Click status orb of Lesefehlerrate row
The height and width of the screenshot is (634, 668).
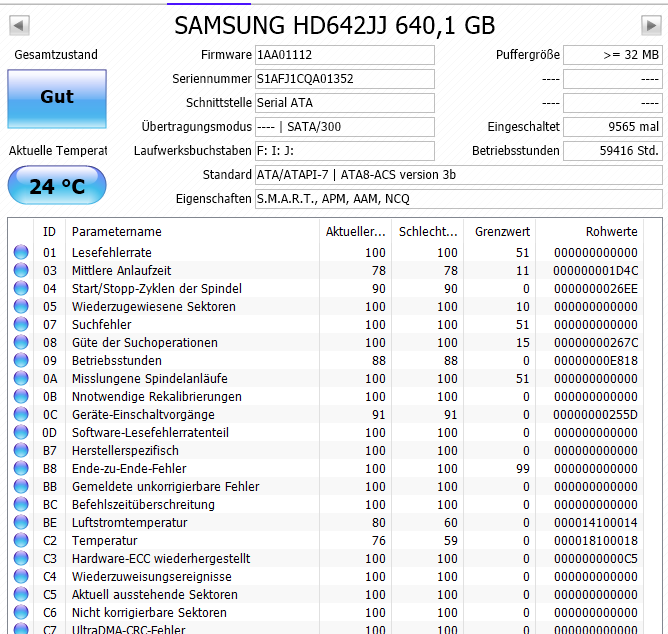click(x=21, y=252)
